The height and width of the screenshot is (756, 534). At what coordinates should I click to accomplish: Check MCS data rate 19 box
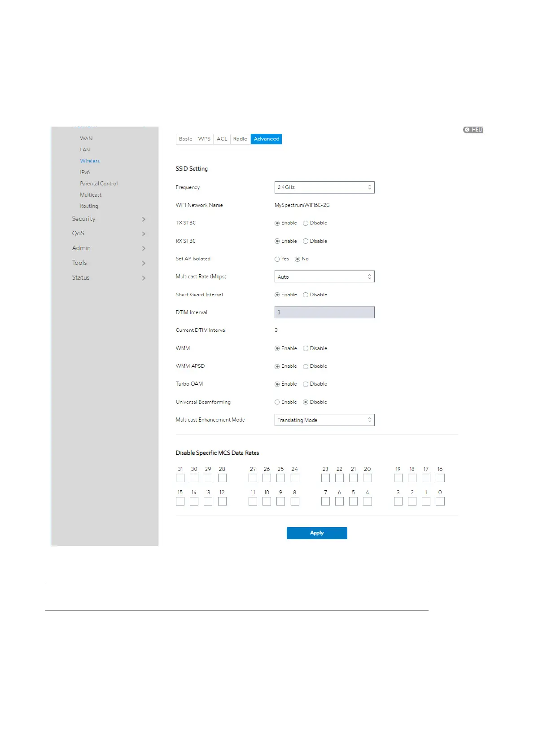pos(398,478)
